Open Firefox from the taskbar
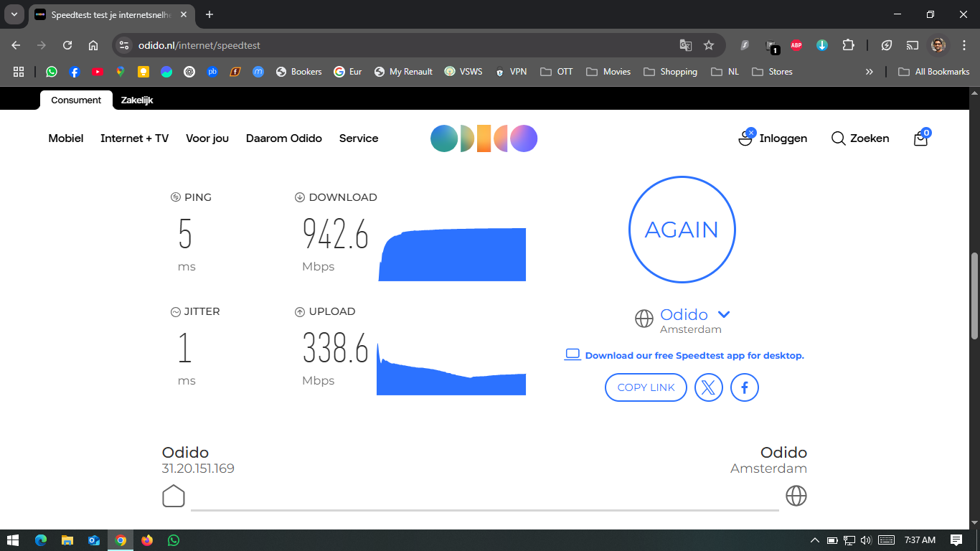This screenshot has height=551, width=980. (x=147, y=540)
